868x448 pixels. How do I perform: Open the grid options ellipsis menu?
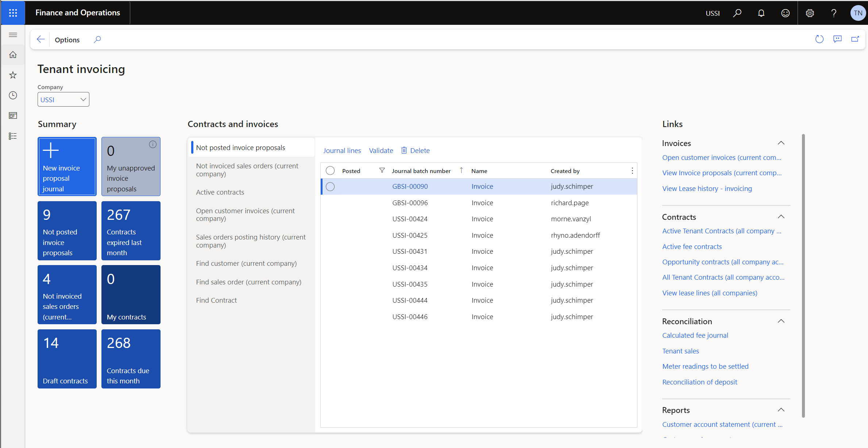point(632,170)
